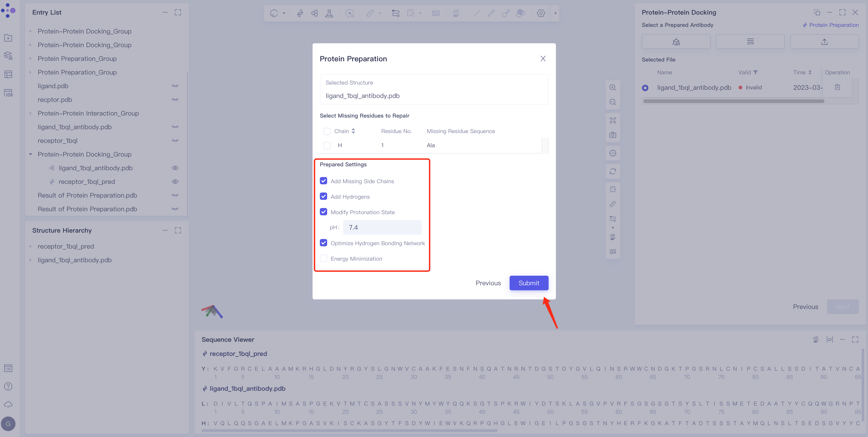
Task: Click the Sequence Viewer horizontal scrollbar
Action: [x=349, y=430]
